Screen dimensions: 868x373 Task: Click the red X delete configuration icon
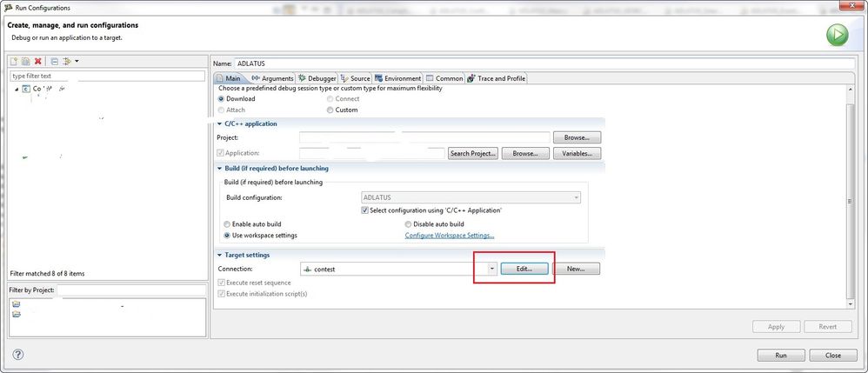pos(37,62)
